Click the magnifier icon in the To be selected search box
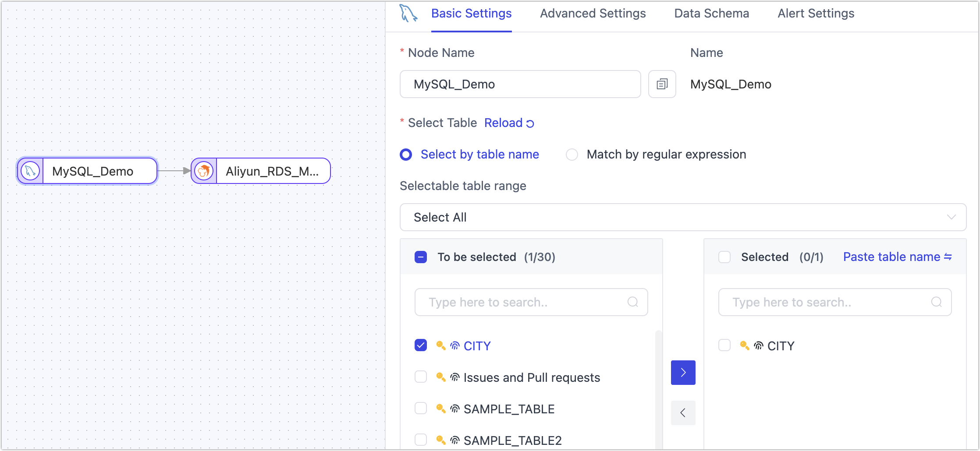 (x=632, y=302)
